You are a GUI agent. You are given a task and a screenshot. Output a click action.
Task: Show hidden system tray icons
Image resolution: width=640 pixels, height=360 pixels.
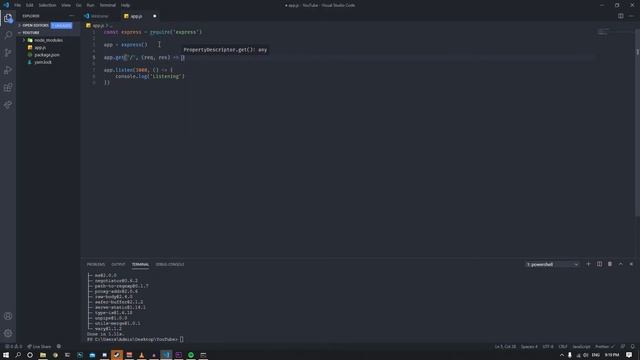pyautogui.click(x=562, y=355)
